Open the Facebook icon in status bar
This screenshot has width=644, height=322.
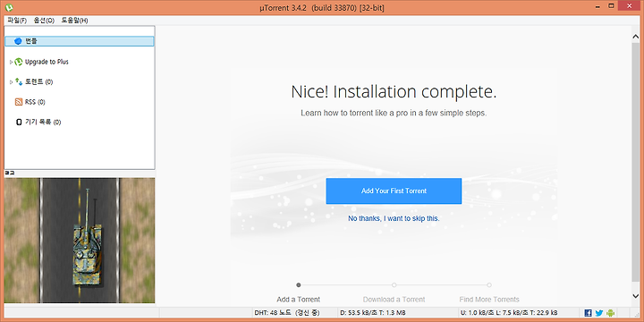589,313
